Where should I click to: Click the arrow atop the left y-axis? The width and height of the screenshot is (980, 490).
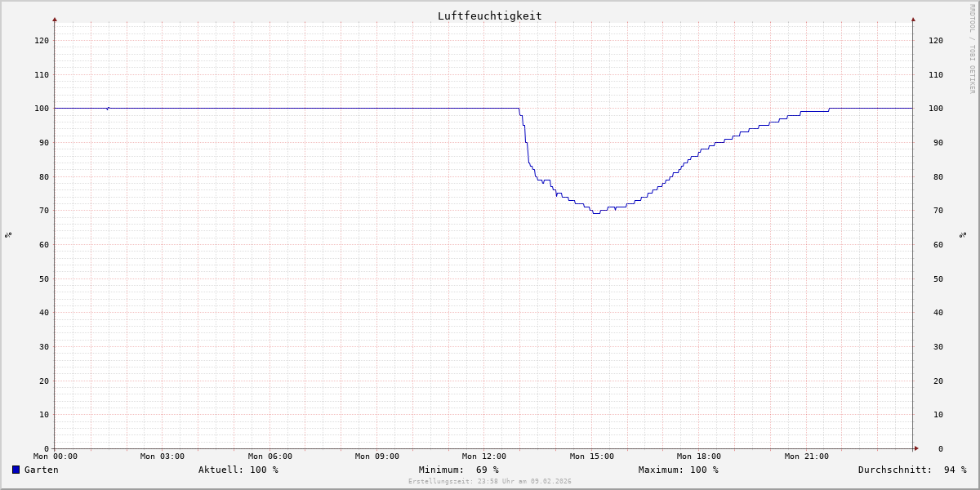[x=55, y=19]
